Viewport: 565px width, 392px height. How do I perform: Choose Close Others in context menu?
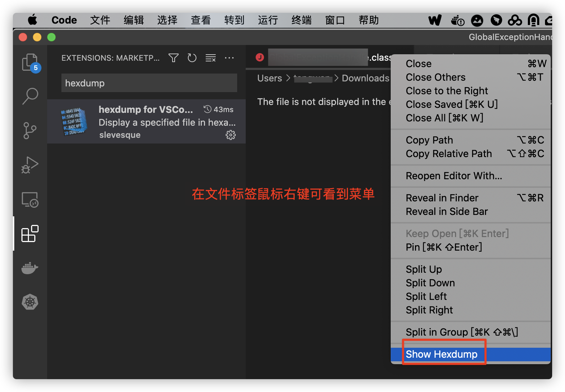click(x=471, y=77)
